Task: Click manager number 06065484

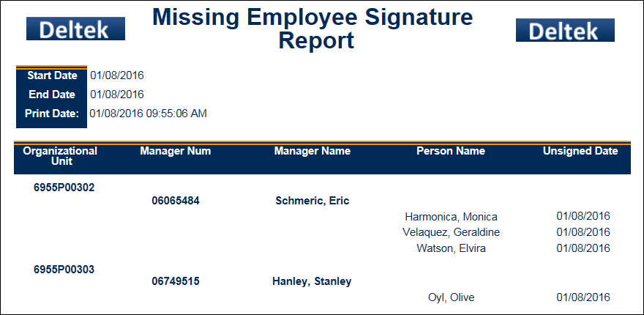Action: click(x=176, y=200)
